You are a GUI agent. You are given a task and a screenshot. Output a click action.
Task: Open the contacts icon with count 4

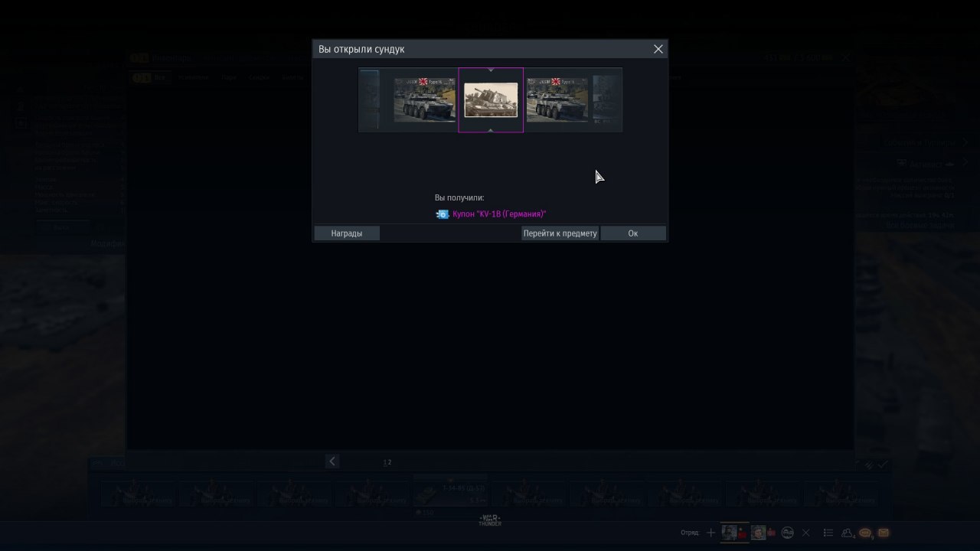(x=848, y=533)
